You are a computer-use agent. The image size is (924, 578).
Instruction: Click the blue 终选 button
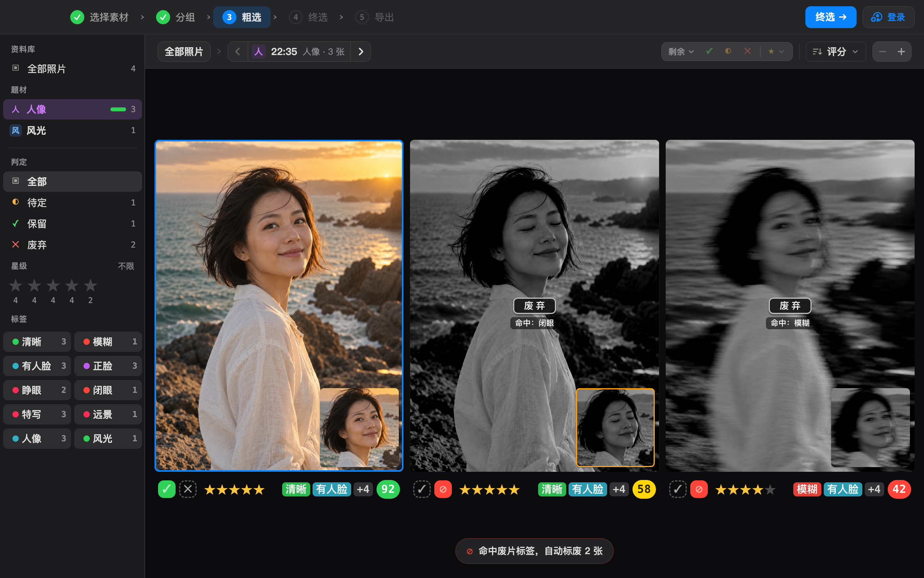tap(831, 17)
